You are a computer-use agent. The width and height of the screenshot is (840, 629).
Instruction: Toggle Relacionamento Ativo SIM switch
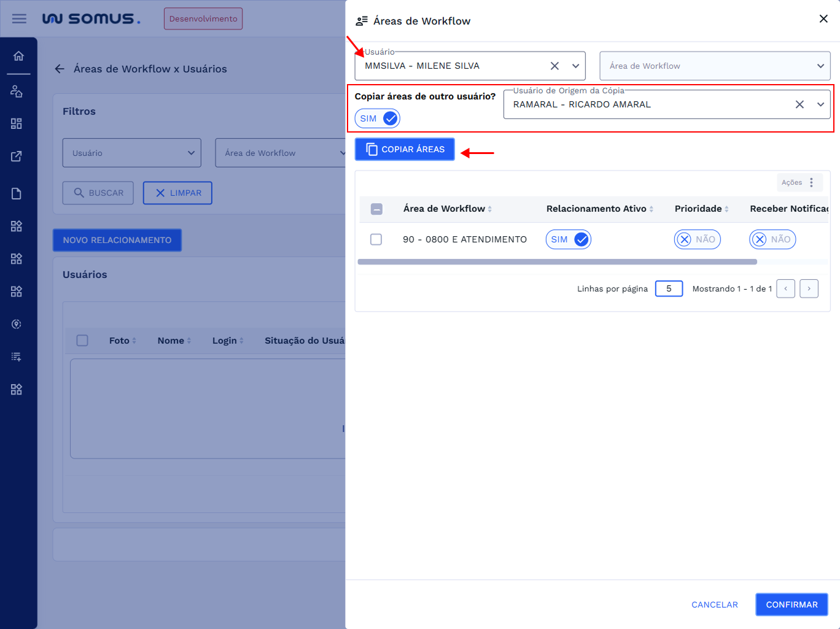569,239
